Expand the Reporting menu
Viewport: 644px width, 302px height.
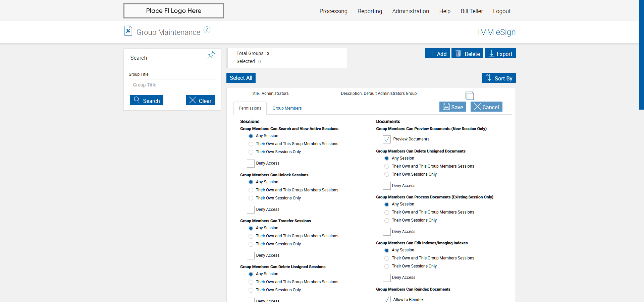pos(370,11)
